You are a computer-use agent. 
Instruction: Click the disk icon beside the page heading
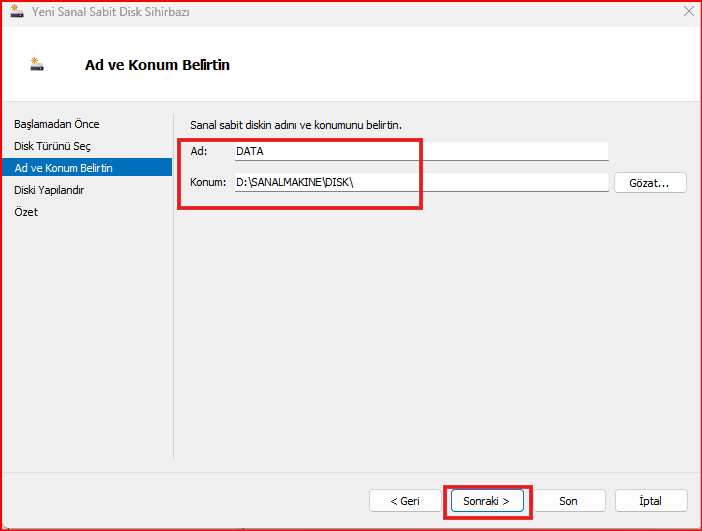click(x=38, y=65)
